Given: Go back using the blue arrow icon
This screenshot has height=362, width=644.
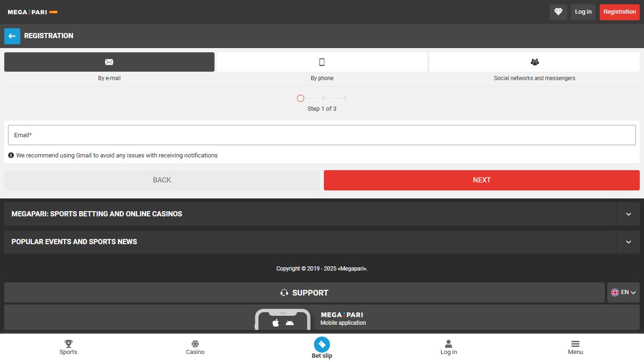Looking at the screenshot, I should pyautogui.click(x=12, y=36).
